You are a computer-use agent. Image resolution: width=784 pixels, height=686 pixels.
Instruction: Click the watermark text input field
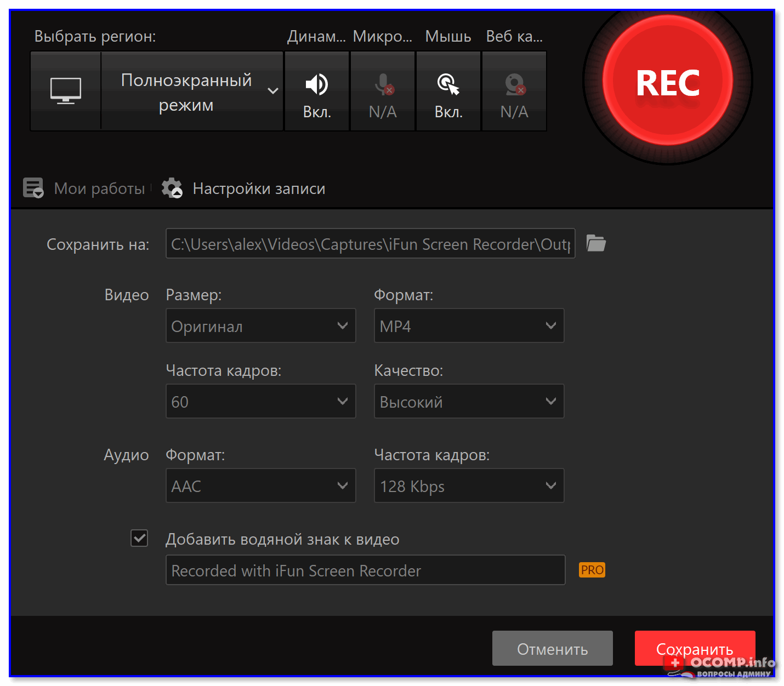point(366,570)
